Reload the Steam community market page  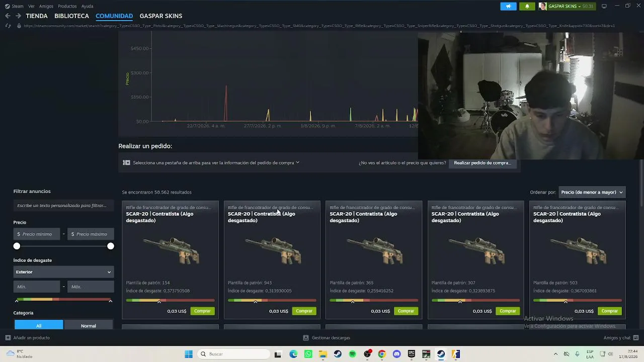8,26
